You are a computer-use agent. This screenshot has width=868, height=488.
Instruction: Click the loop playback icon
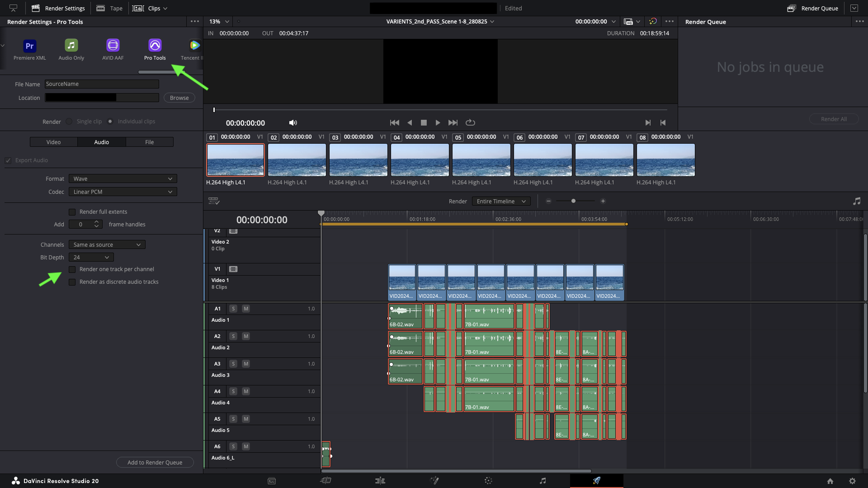coord(470,122)
